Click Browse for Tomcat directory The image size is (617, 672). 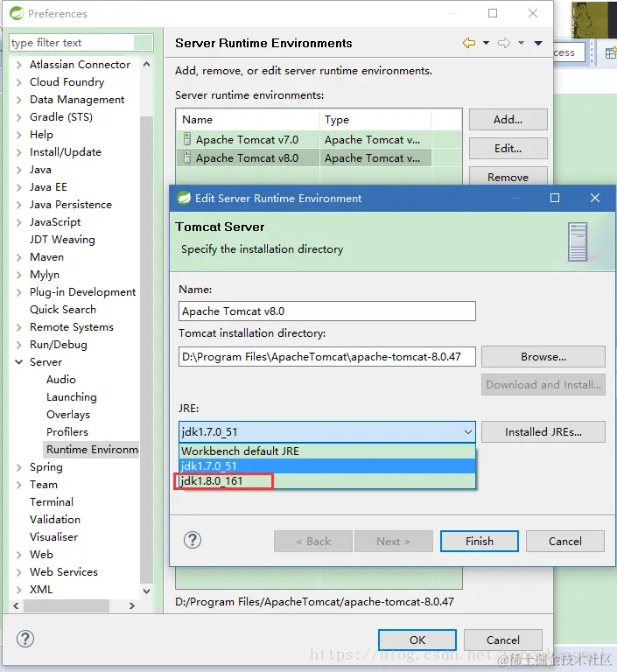click(543, 357)
